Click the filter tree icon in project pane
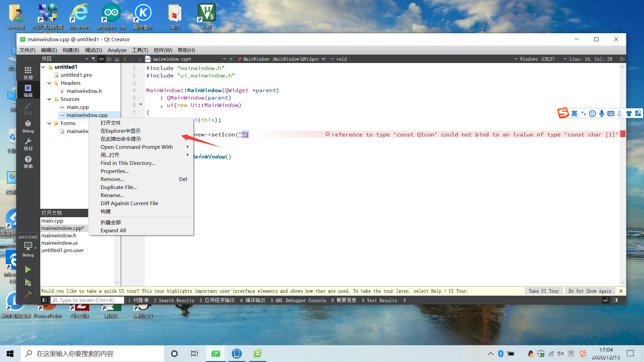 (x=94, y=59)
